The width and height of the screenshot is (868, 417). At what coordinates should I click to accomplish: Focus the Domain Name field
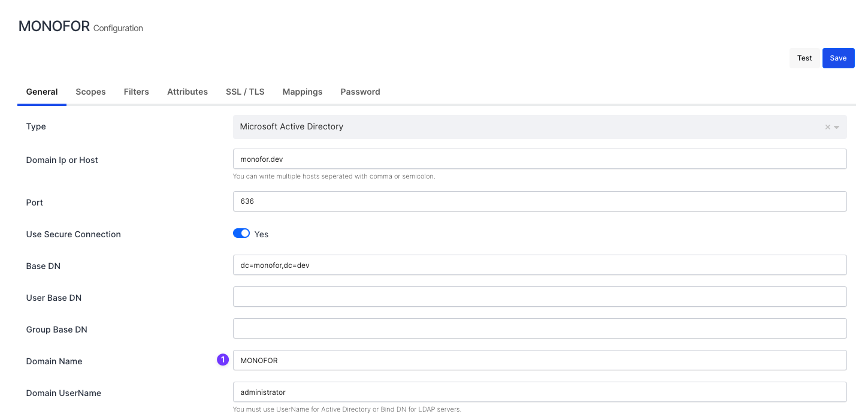coord(539,360)
